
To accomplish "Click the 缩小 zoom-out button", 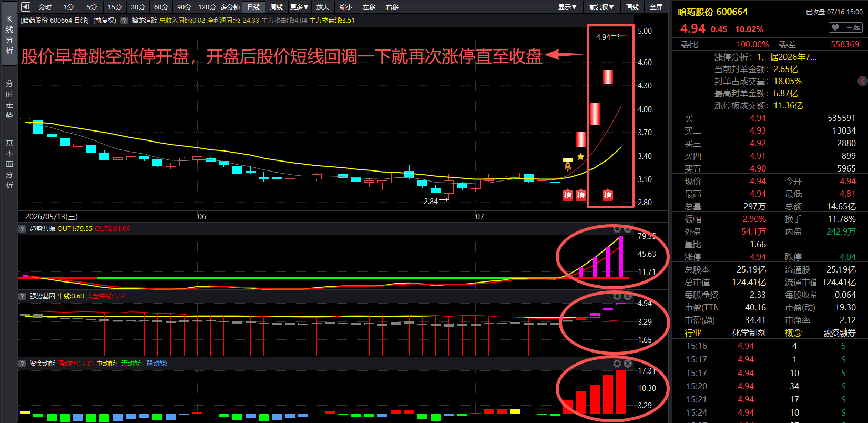I will tap(346, 7).
